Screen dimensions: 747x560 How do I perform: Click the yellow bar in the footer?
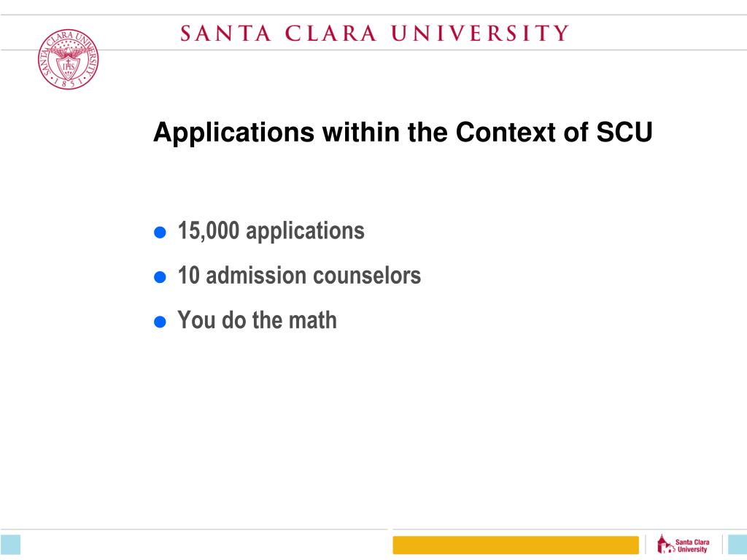click(516, 545)
